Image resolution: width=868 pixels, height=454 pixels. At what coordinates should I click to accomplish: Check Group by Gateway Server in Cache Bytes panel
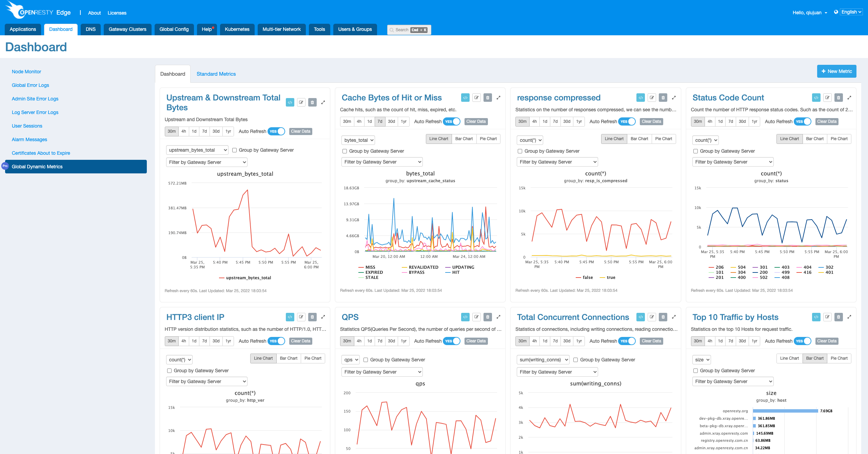[x=344, y=151]
